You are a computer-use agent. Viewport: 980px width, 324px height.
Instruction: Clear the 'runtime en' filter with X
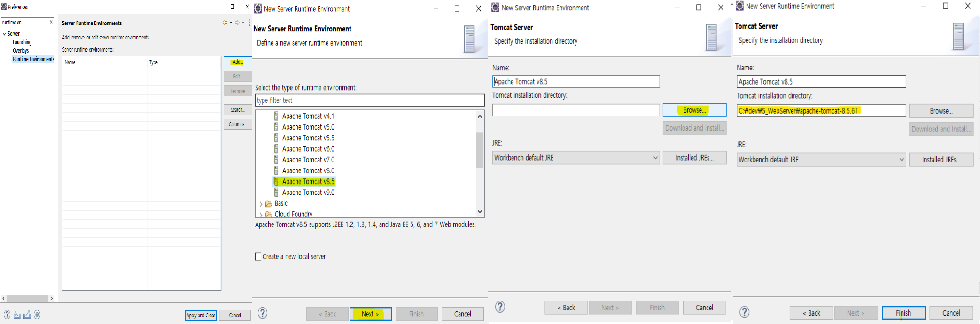(x=51, y=22)
